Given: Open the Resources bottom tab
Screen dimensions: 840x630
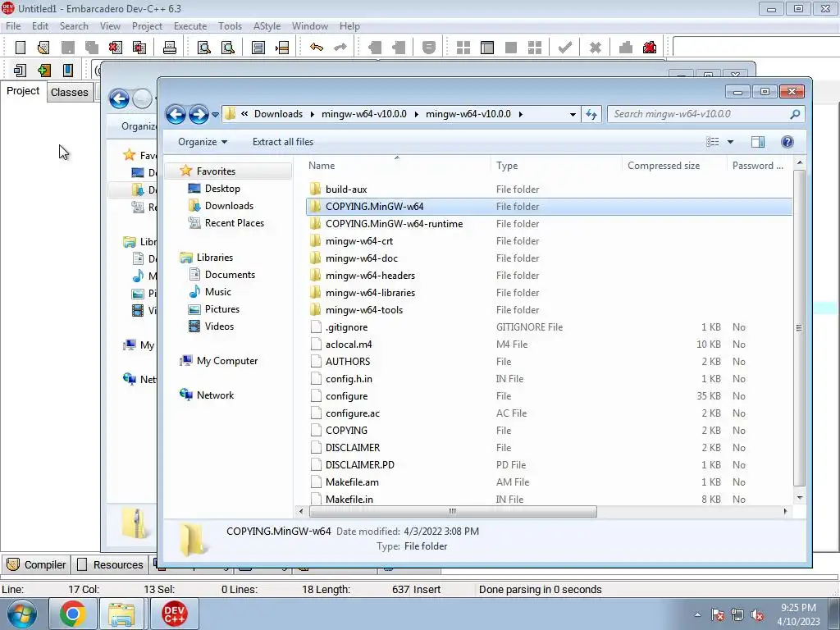Looking at the screenshot, I should [x=111, y=564].
